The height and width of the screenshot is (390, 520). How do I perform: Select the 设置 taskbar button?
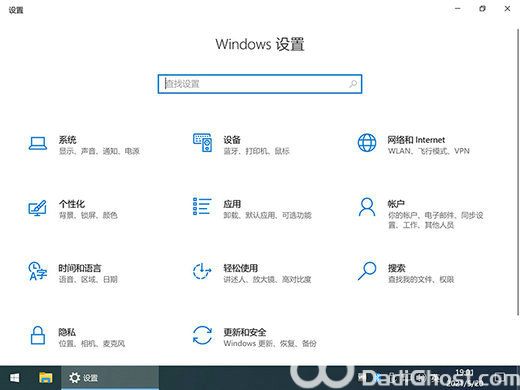coord(110,378)
